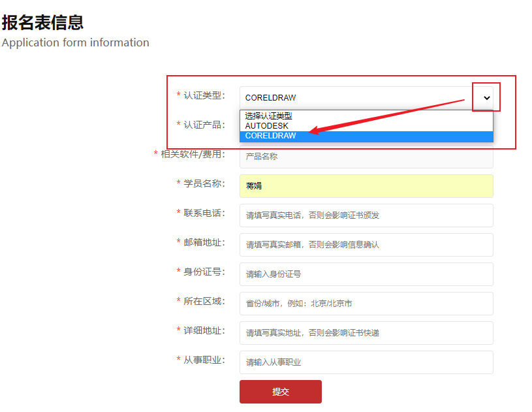The height and width of the screenshot is (412, 532).
Task: Click the 报名表信息 page heading
Action: 42,22
